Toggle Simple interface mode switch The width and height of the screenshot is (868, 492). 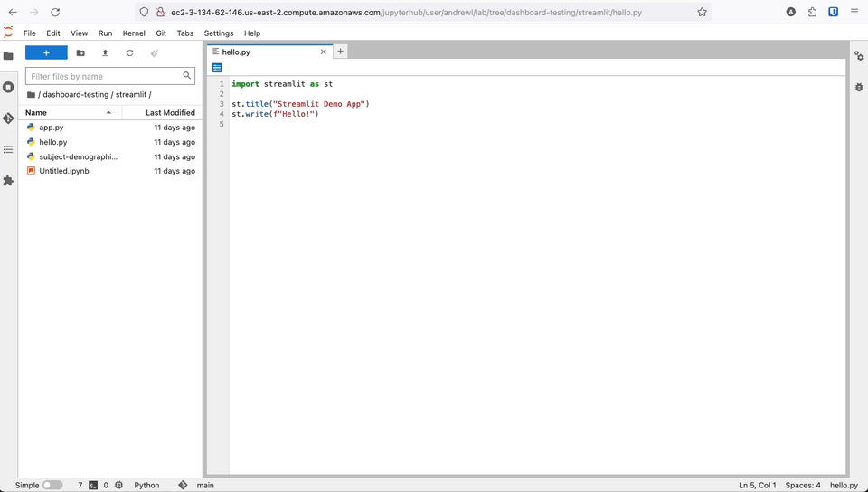pyautogui.click(x=52, y=485)
